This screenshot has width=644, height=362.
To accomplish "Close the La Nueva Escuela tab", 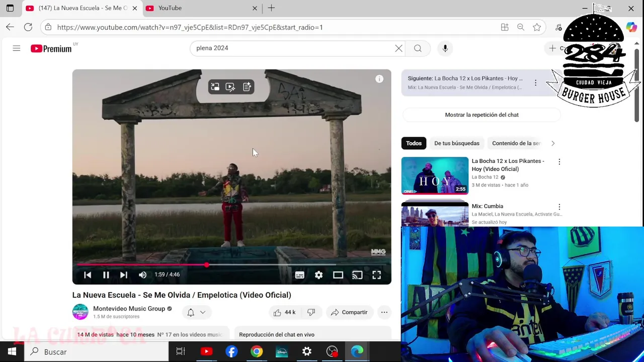I will point(135,8).
